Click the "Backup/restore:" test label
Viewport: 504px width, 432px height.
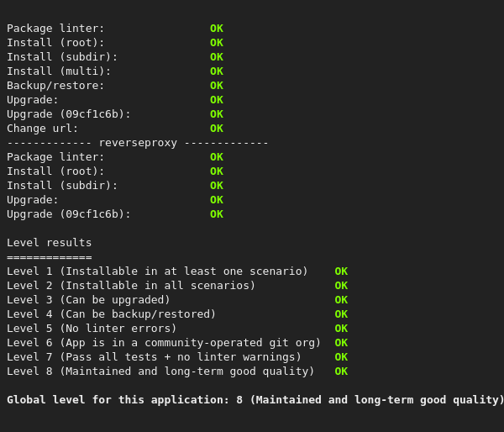(x=55, y=86)
